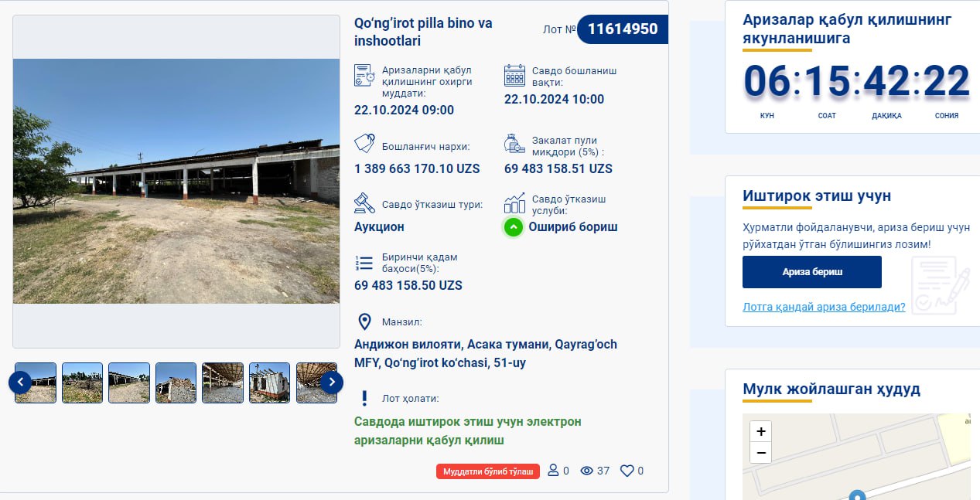The height and width of the screenshot is (500, 980).
Task: Click the auction gavel icon
Action: (x=364, y=203)
